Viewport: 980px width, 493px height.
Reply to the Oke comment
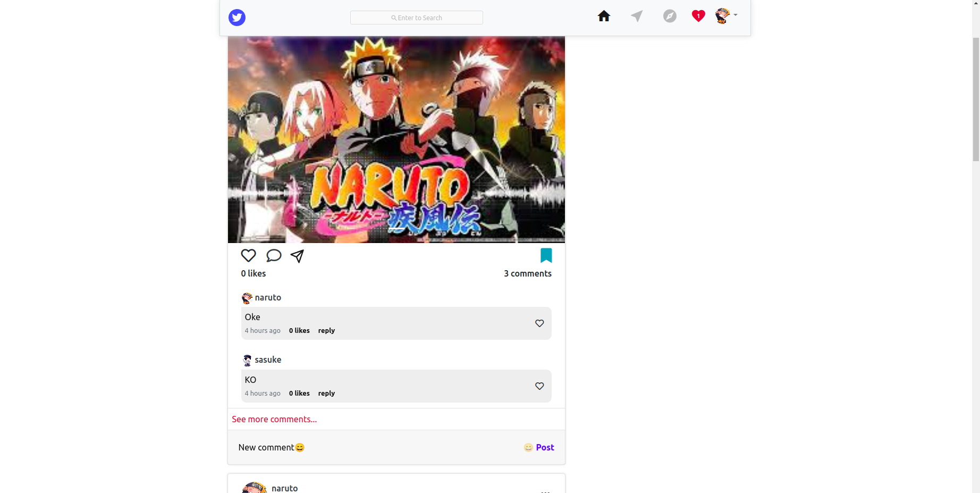326,330
